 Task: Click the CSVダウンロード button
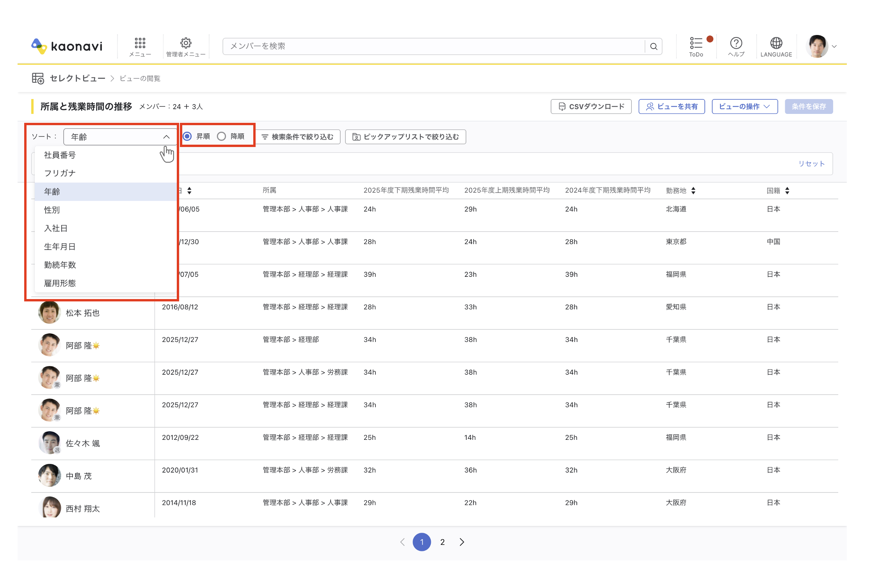591,106
